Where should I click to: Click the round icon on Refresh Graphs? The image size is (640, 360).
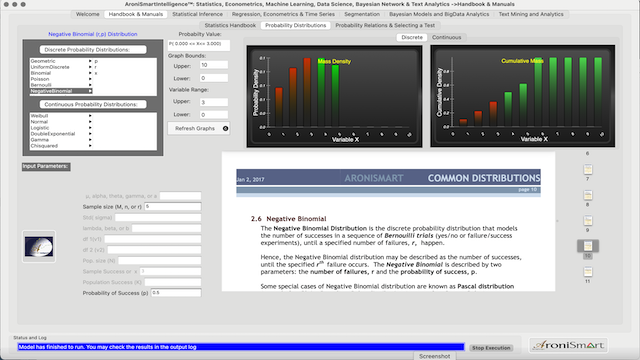point(225,129)
